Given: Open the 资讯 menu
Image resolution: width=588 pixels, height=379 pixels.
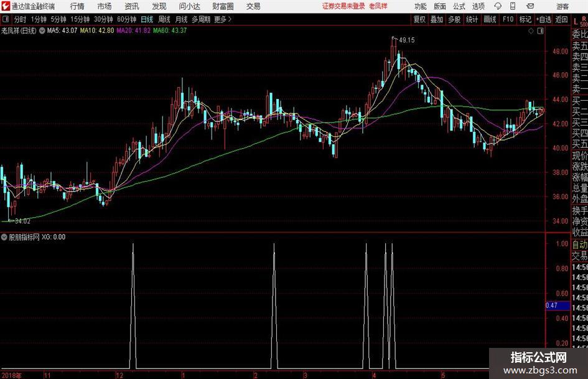Looking at the screenshot, I should [132, 6].
